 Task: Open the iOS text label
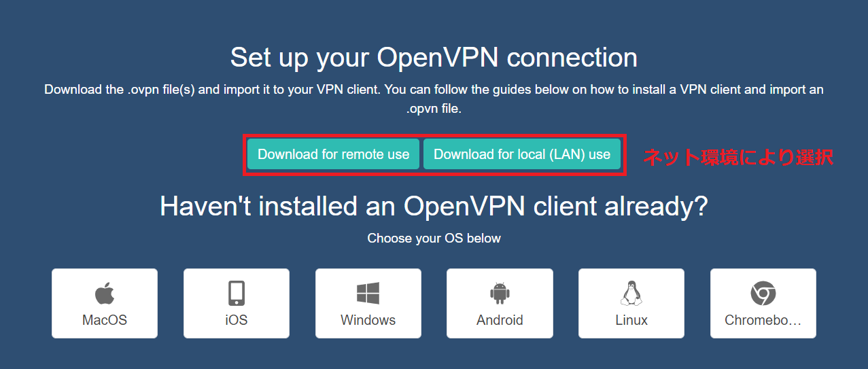pyautogui.click(x=237, y=320)
